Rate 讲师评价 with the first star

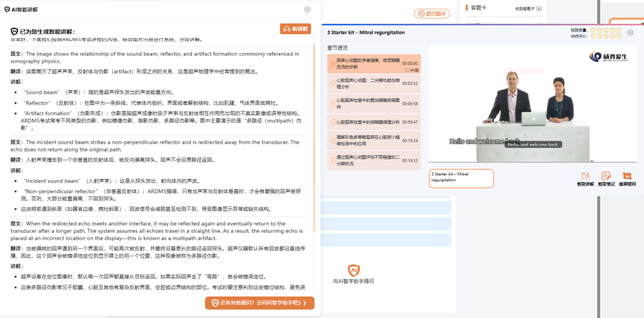pyautogui.click(x=593, y=36)
